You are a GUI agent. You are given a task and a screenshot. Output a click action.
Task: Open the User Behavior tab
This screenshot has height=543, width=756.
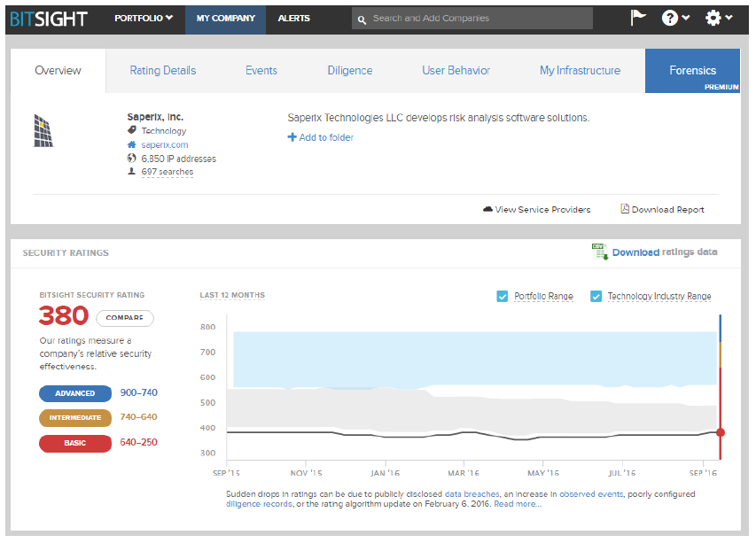click(456, 70)
